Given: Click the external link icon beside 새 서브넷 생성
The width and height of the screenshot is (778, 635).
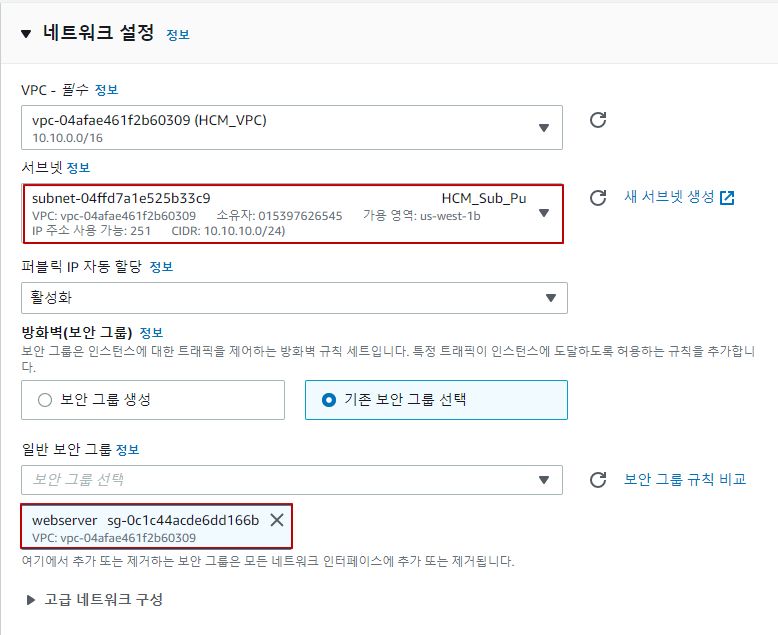Looking at the screenshot, I should pyautogui.click(x=727, y=197).
